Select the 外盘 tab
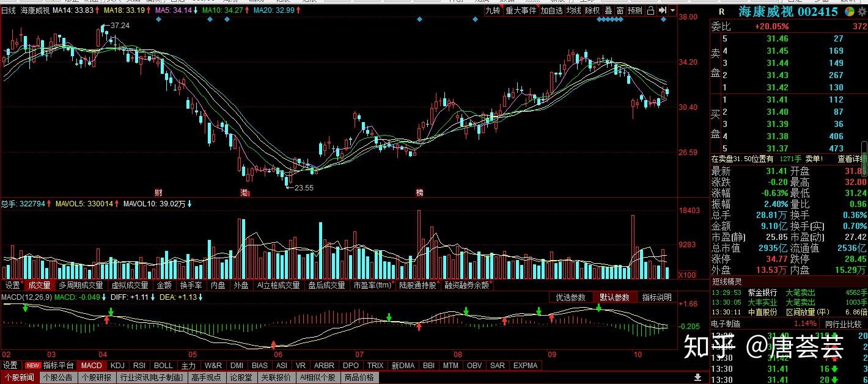This screenshot has width=868, height=384. click(241, 285)
